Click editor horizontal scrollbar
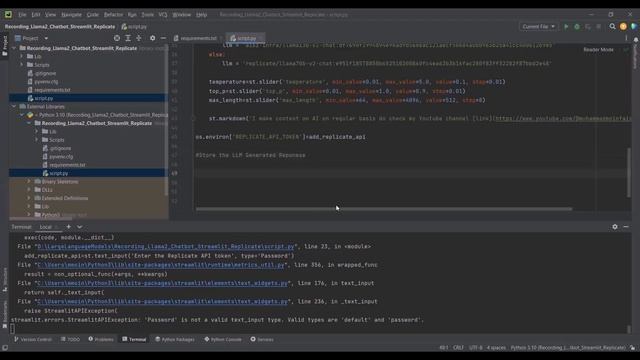Viewport: 640px width, 360px height. point(384,209)
